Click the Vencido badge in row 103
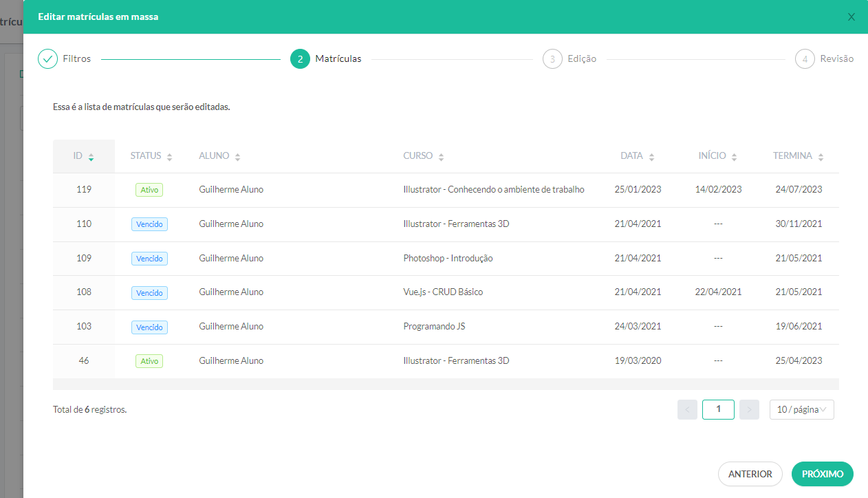Image resolution: width=868 pixels, height=498 pixels. [x=149, y=327]
